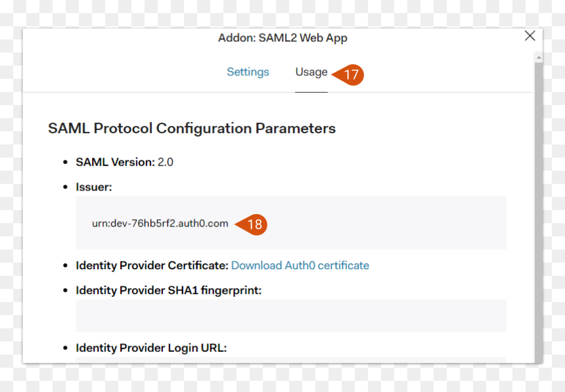Click the Issuer label
565x392 pixels.
[94, 187]
